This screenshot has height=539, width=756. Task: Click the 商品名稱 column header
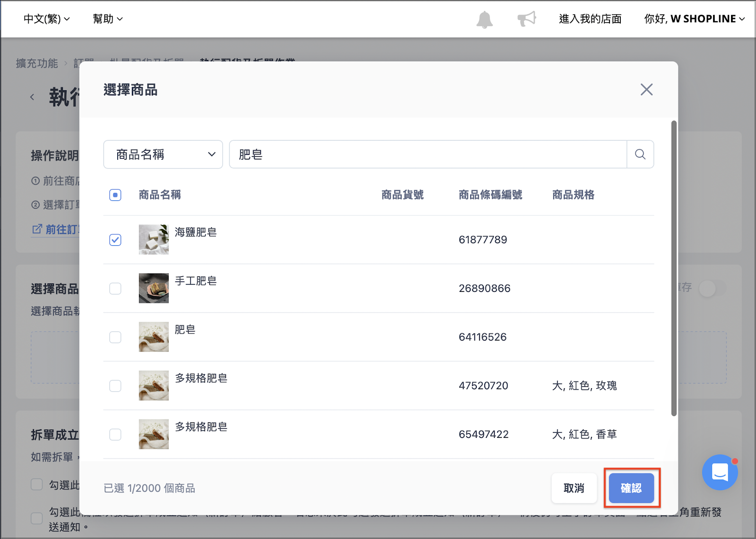coord(160,195)
